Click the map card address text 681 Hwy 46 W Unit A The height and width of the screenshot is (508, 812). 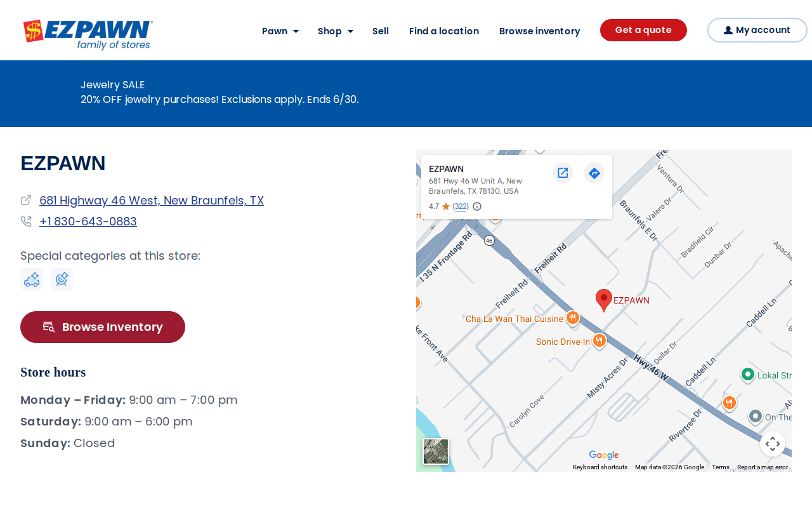(x=476, y=186)
